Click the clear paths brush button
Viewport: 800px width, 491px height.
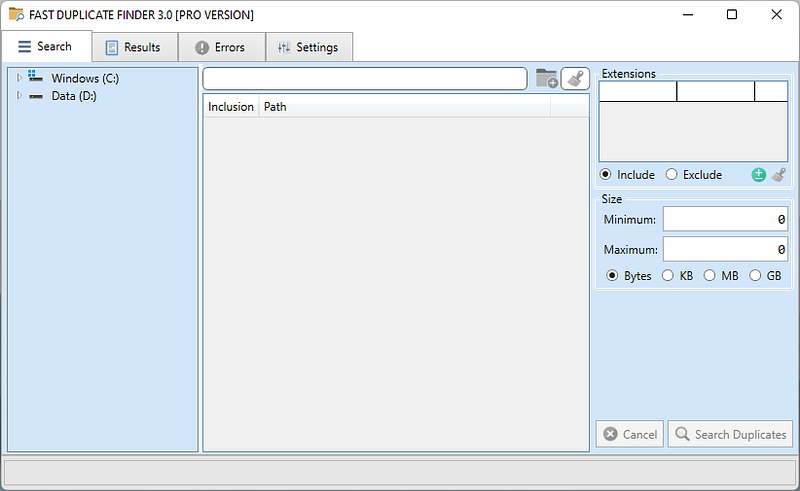575,79
